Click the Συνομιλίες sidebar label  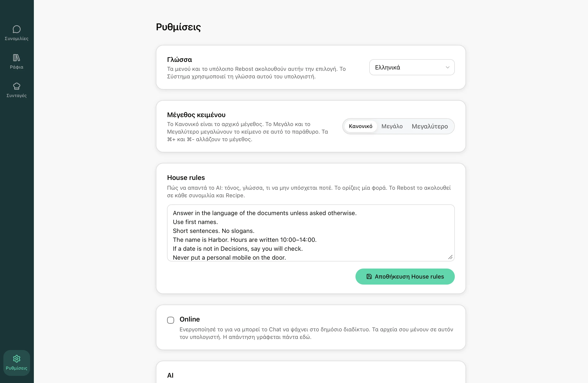(16, 39)
